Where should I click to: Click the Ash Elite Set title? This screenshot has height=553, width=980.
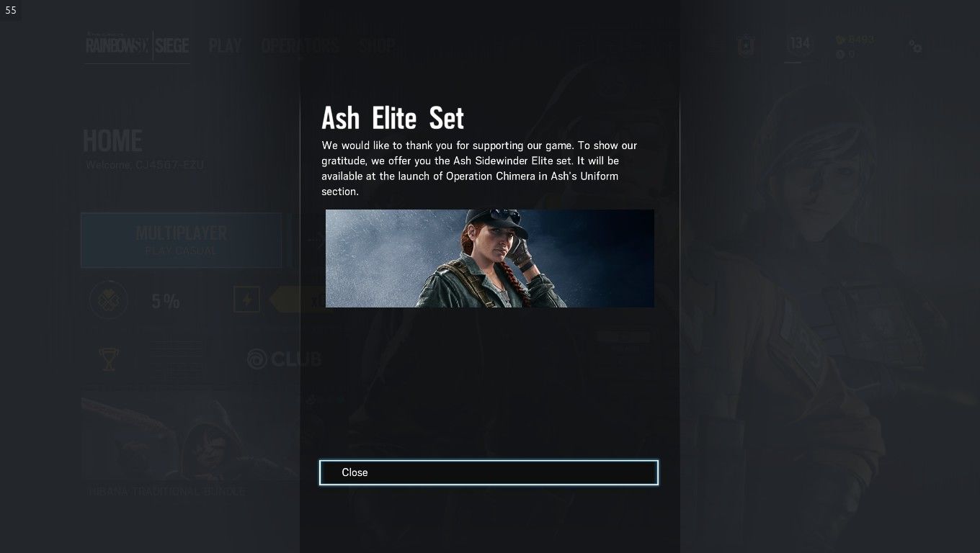(393, 117)
